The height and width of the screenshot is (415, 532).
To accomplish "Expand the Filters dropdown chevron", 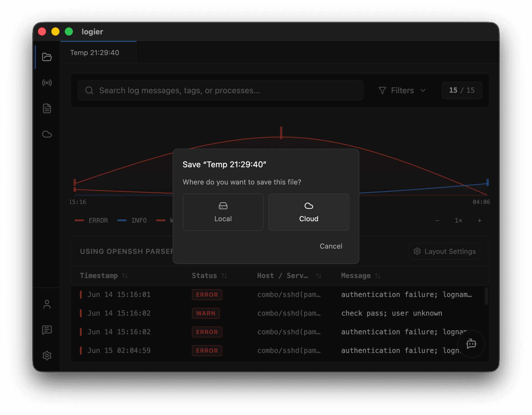I will 423,90.
